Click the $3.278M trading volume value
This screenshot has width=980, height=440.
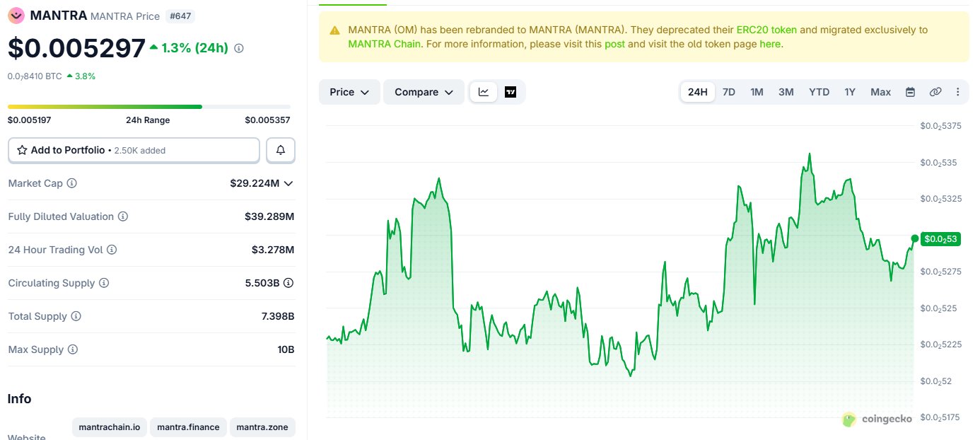(273, 250)
